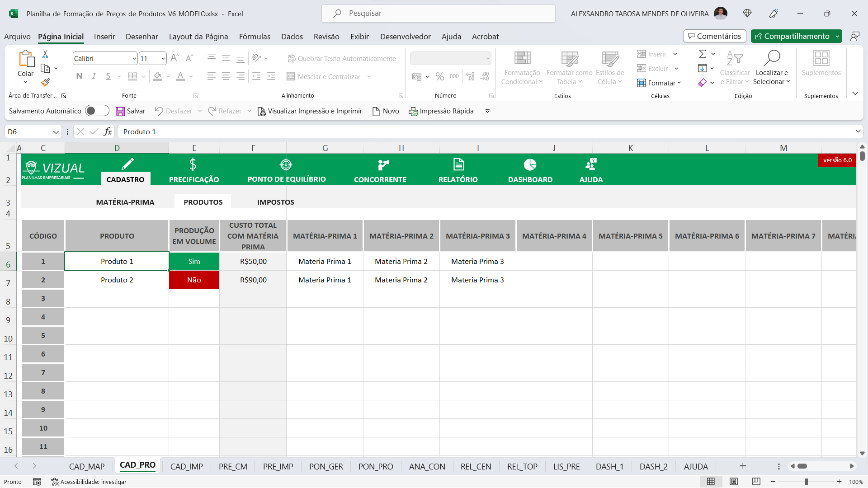Toggle the Salvamento Automático switch
868x488 pixels.
pos(97,111)
